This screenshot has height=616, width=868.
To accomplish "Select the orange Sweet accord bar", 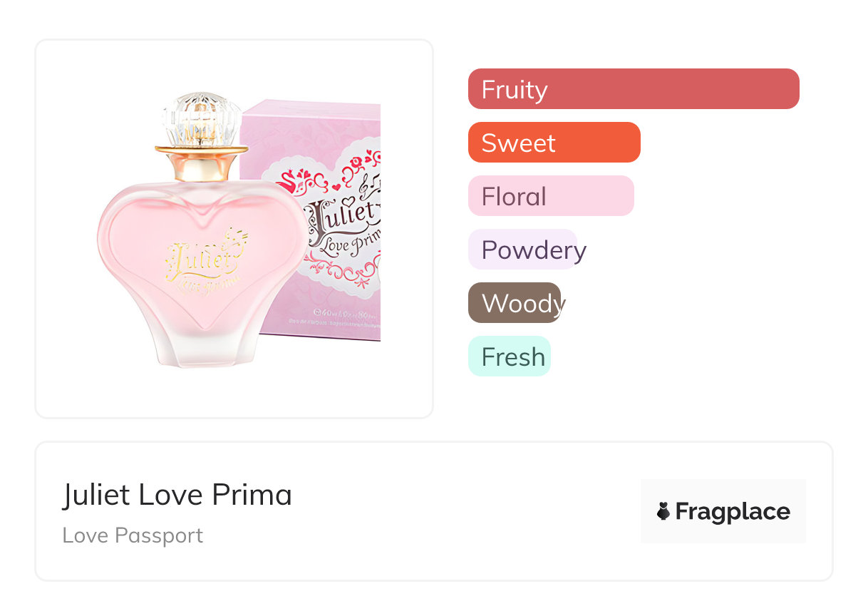I will tap(554, 143).
